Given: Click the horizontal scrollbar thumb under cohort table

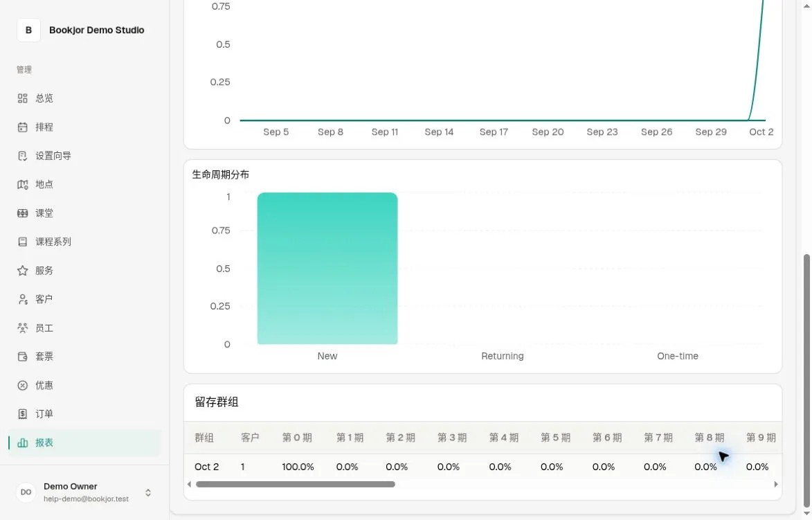Looking at the screenshot, I should click(296, 484).
